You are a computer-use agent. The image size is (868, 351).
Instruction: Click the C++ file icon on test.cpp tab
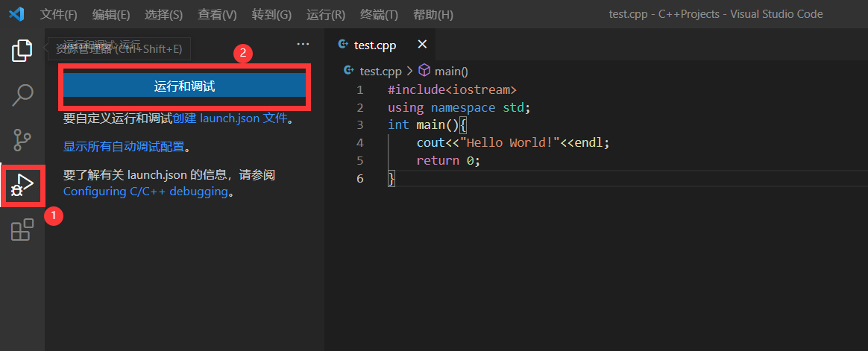343,44
